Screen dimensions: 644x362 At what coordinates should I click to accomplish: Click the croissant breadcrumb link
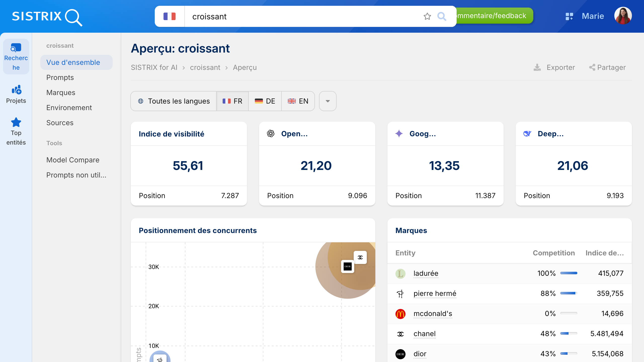coord(205,67)
